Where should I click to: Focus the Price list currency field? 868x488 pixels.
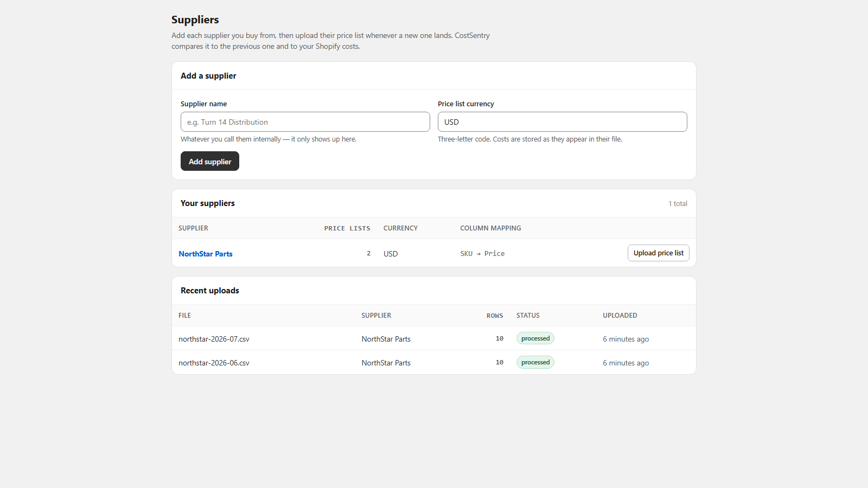[562, 122]
